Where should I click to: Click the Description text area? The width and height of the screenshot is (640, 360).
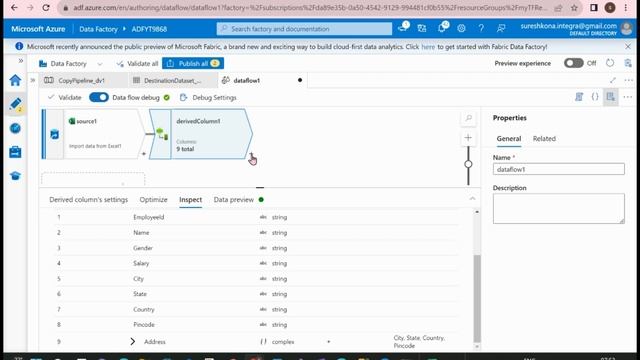(558, 209)
